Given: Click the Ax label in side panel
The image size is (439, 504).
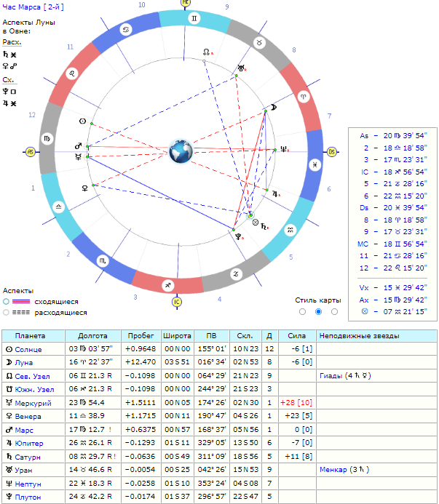Looking at the screenshot, I should click(x=364, y=300).
